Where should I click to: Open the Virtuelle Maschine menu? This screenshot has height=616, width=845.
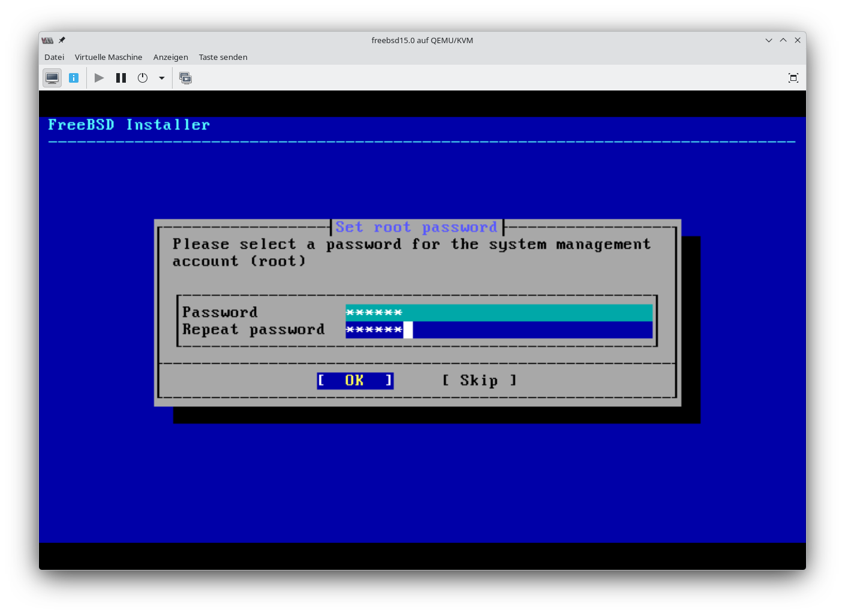(x=108, y=57)
